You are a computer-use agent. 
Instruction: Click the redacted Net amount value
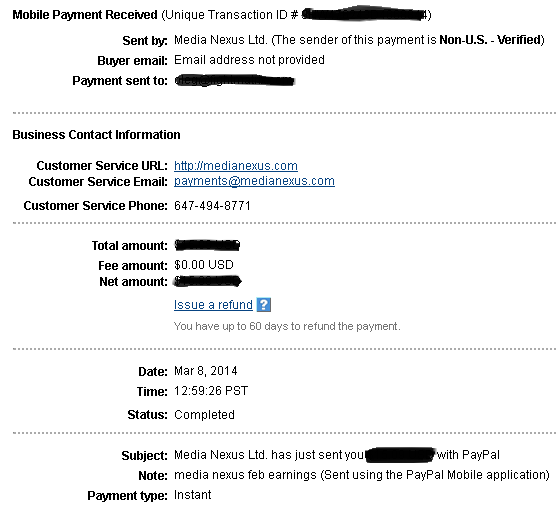point(207,282)
